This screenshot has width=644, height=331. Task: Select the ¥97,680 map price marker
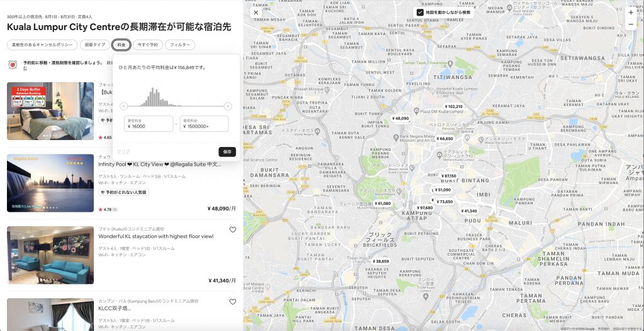tap(425, 208)
